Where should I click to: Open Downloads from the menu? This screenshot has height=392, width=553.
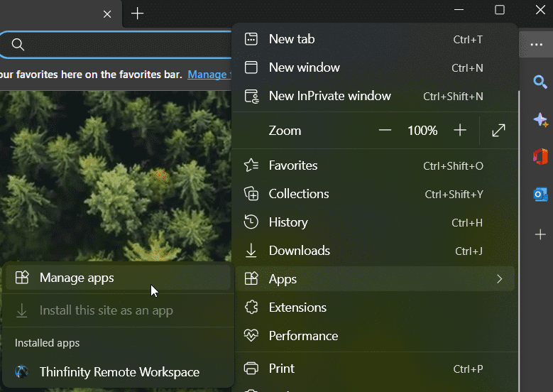(376, 251)
